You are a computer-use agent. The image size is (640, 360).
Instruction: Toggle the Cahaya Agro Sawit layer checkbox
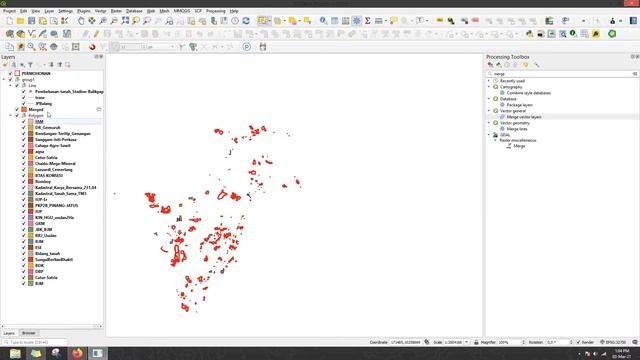(x=24, y=145)
